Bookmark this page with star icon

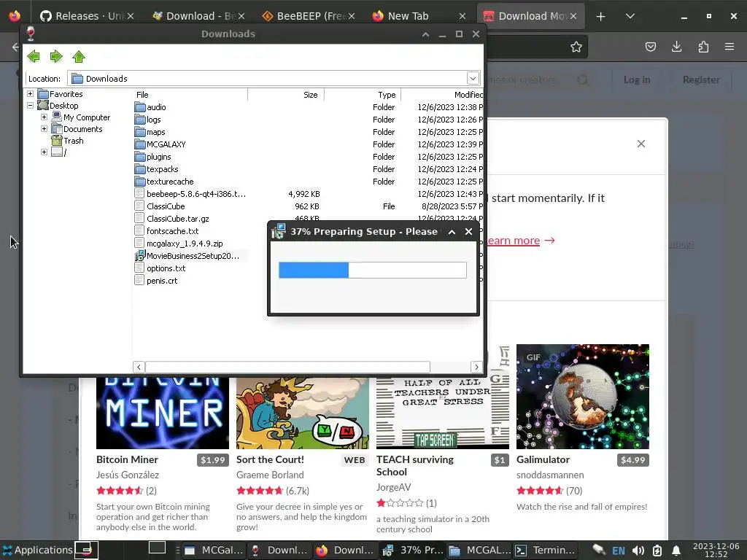(x=576, y=47)
